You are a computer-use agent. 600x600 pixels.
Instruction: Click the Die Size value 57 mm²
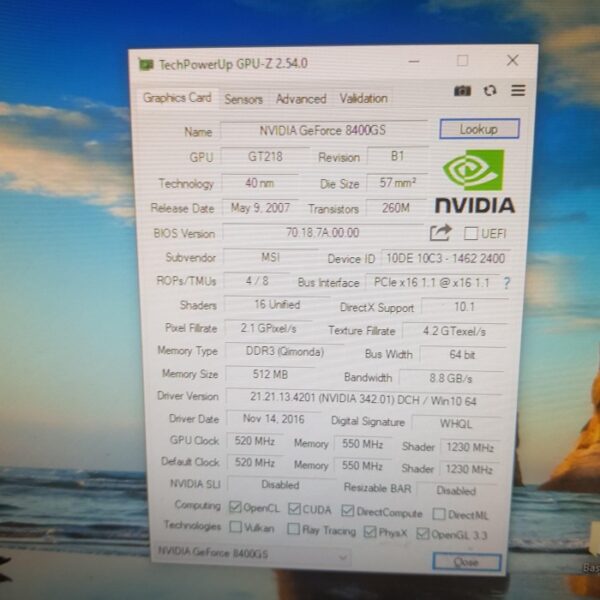397,183
